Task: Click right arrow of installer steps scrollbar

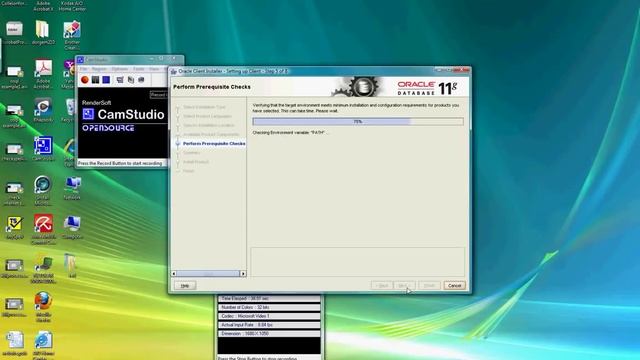Action: point(243,273)
